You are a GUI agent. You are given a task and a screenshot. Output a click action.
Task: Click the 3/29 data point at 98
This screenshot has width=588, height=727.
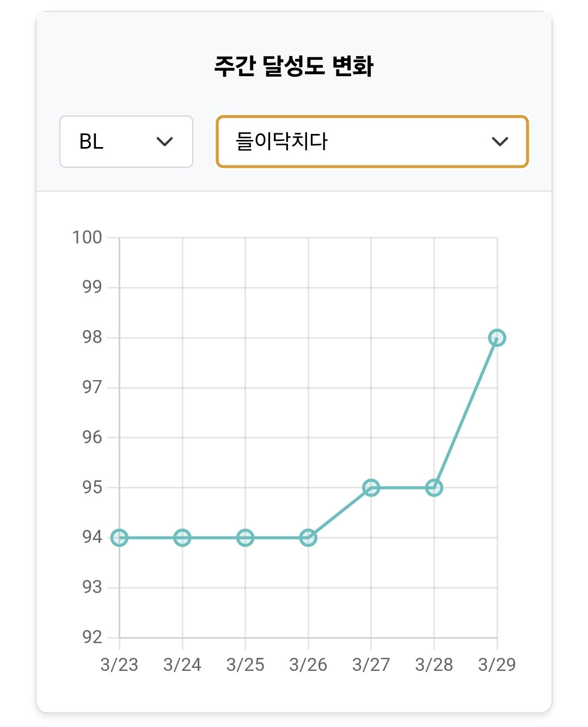[x=497, y=338]
